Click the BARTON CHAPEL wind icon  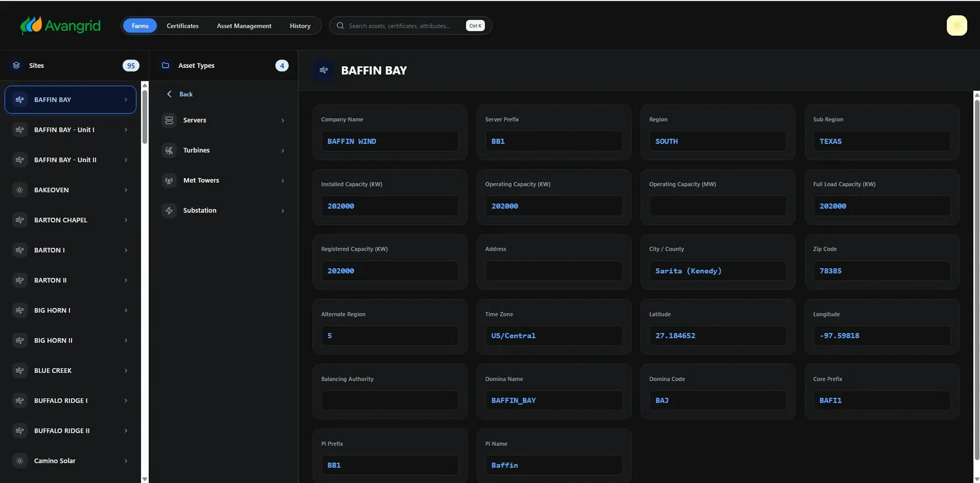tap(20, 220)
